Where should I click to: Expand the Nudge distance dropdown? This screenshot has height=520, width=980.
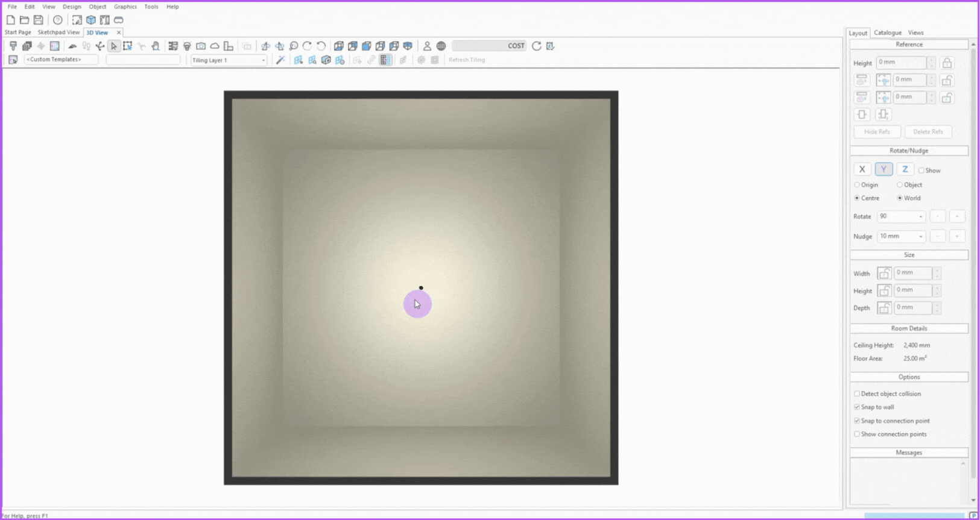click(920, 237)
